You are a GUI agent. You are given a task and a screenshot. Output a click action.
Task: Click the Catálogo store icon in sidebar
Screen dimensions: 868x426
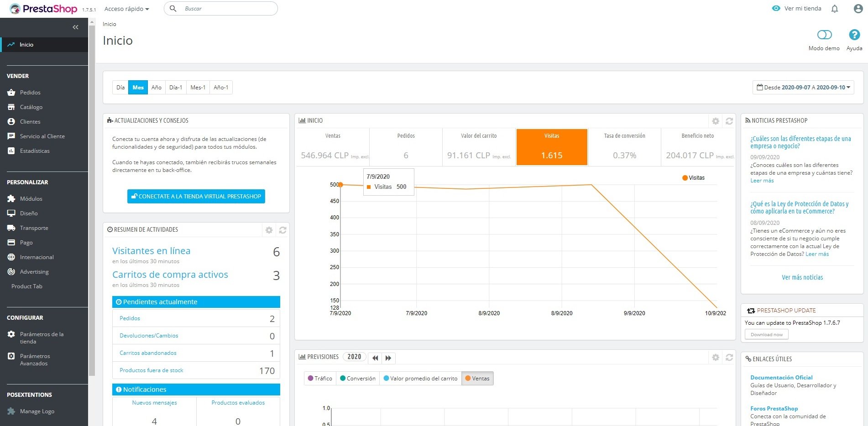(11, 107)
